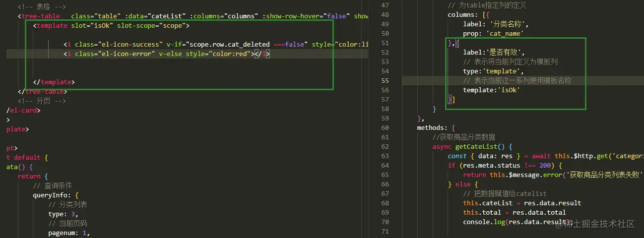This screenshot has height=238, width=644.
Task: Click the 'queryInfo: {' line
Action: coord(56,195)
